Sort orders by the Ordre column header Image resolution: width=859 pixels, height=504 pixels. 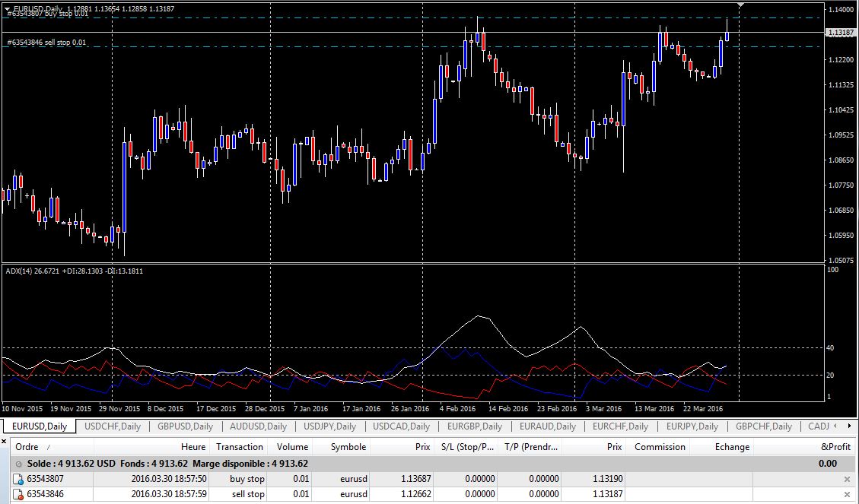pos(27,447)
